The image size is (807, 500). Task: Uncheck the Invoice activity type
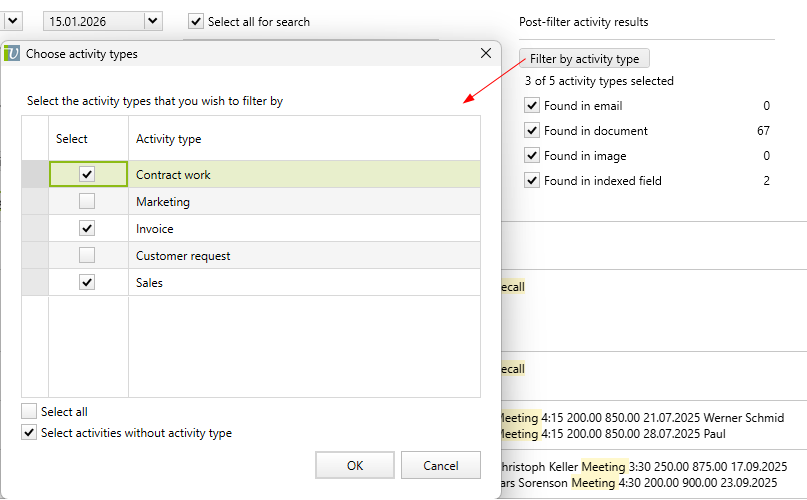87,229
